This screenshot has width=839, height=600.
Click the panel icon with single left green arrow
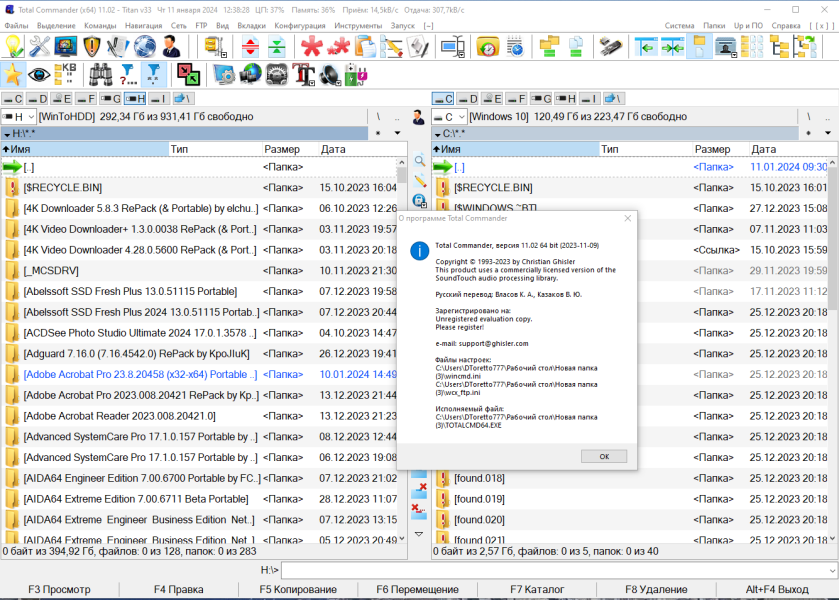pyautogui.click(x=645, y=47)
